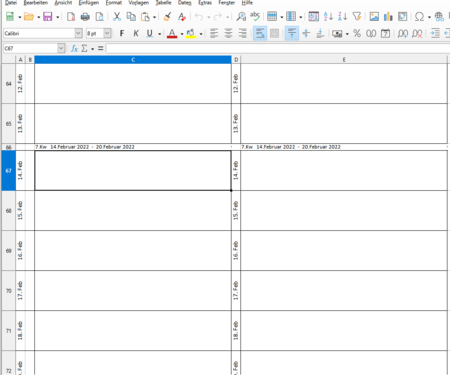The height and width of the screenshot is (375, 450).
Task: Click the Sort Ascending icon
Action: [328, 16]
